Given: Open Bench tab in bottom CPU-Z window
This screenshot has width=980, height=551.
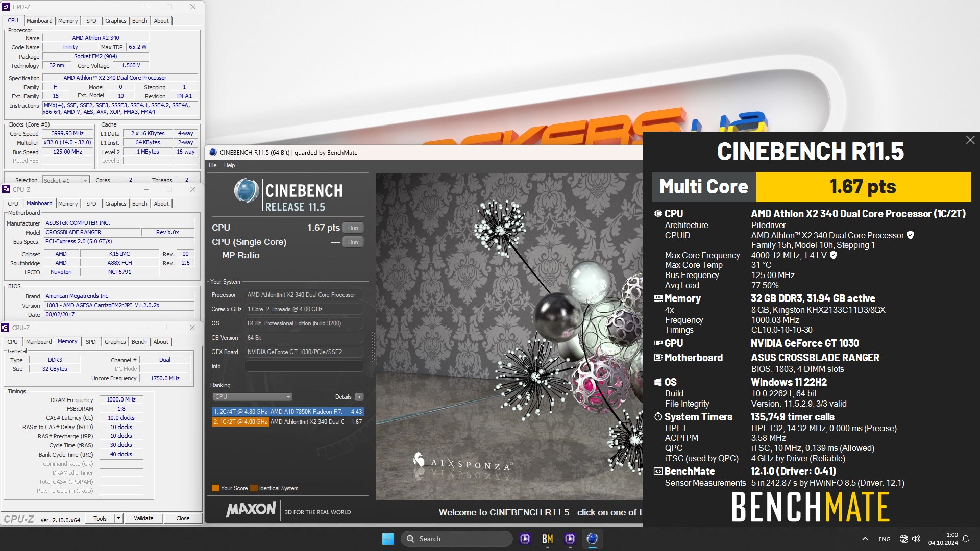Looking at the screenshot, I should point(139,342).
